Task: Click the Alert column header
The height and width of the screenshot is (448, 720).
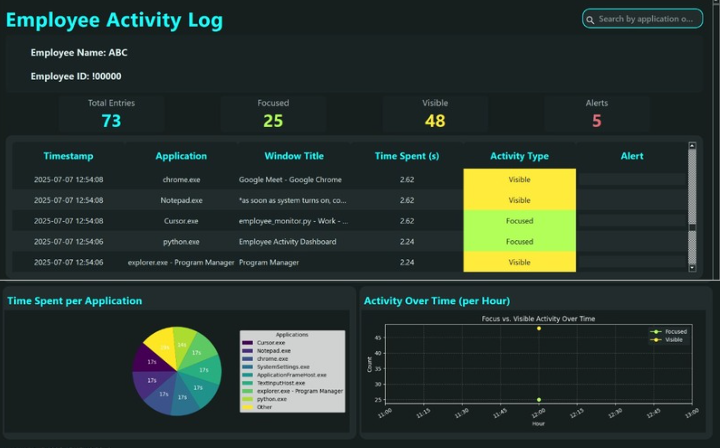Action: click(x=631, y=156)
